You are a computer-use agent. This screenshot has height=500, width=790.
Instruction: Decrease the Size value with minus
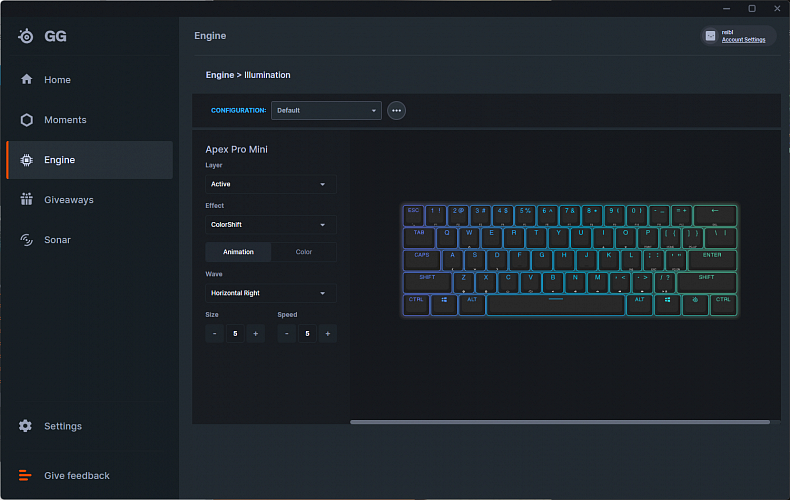(x=215, y=334)
